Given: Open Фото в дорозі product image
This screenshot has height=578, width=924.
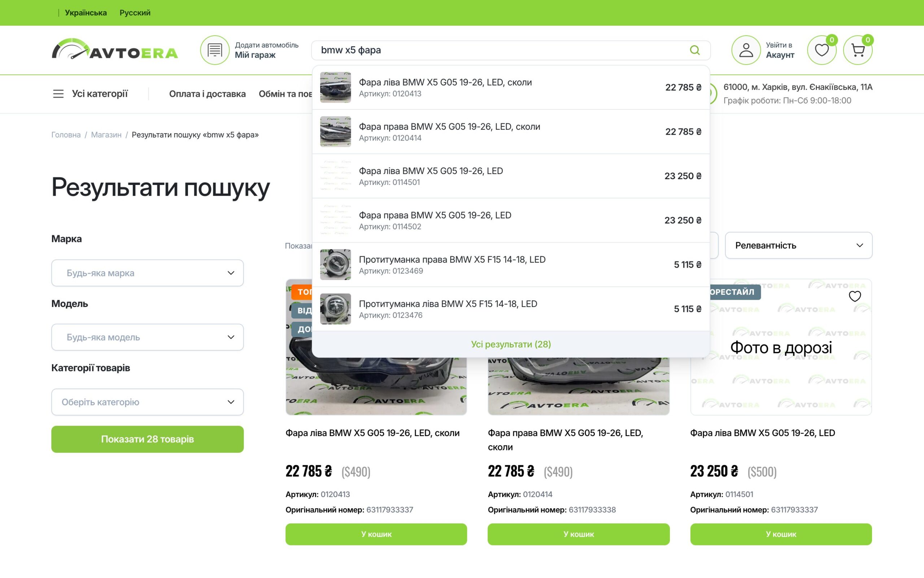Looking at the screenshot, I should 781,347.
